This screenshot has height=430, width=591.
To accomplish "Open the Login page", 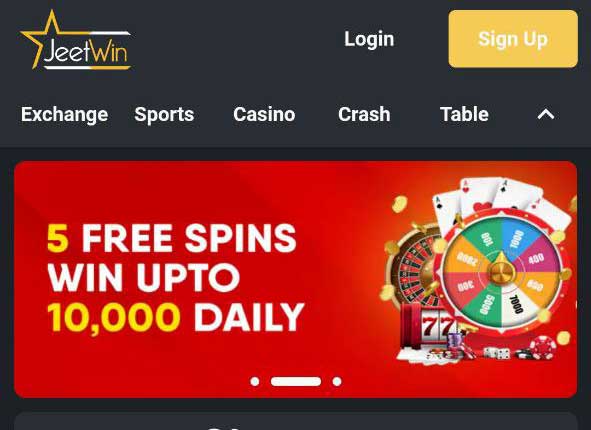I will coord(369,39).
